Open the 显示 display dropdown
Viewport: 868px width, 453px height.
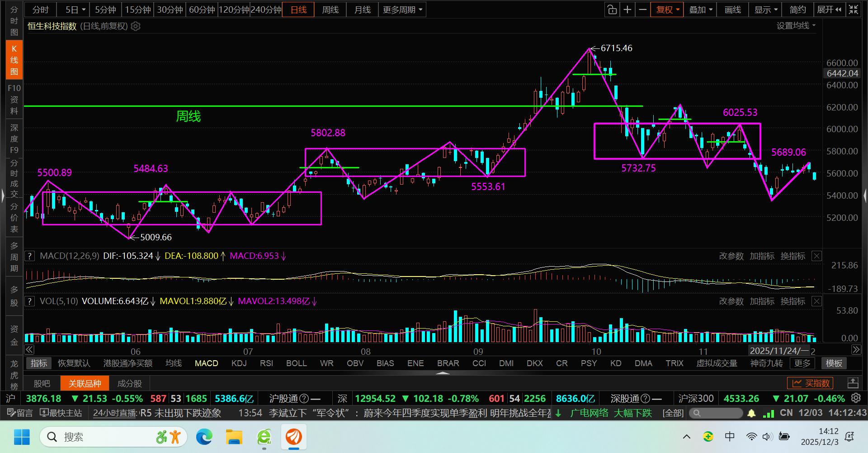(766, 10)
